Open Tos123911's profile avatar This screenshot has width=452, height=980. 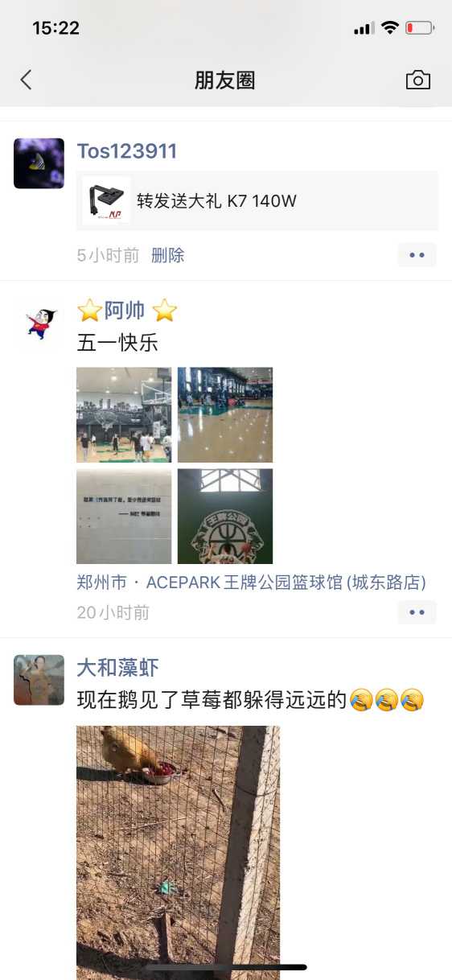point(39,163)
